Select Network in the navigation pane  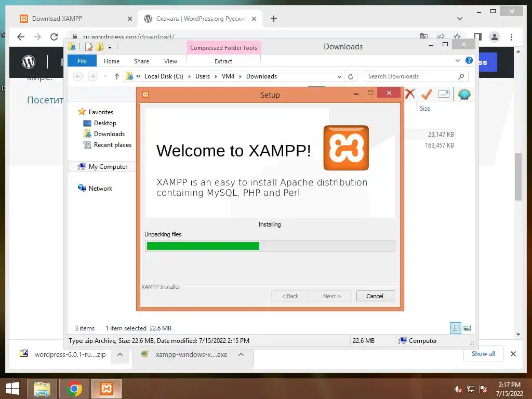(x=100, y=188)
